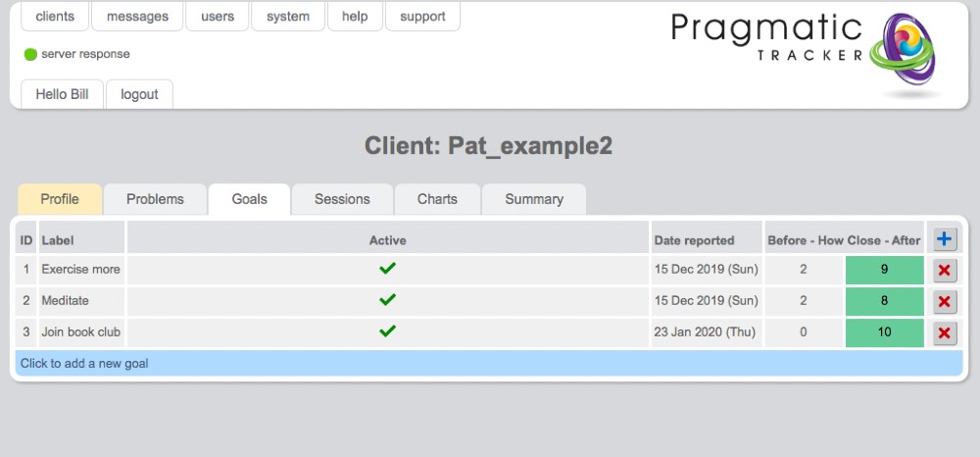Delete the Join book club goal
The image size is (980, 457).
point(945,333)
